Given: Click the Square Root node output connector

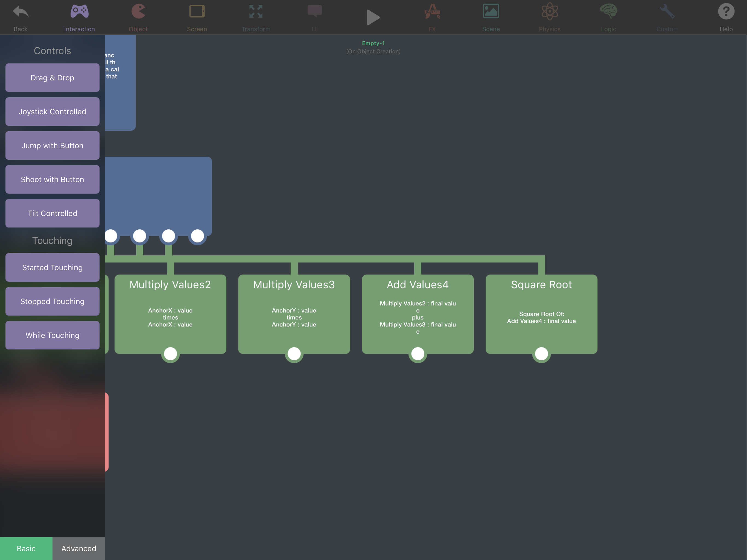Looking at the screenshot, I should tap(541, 354).
